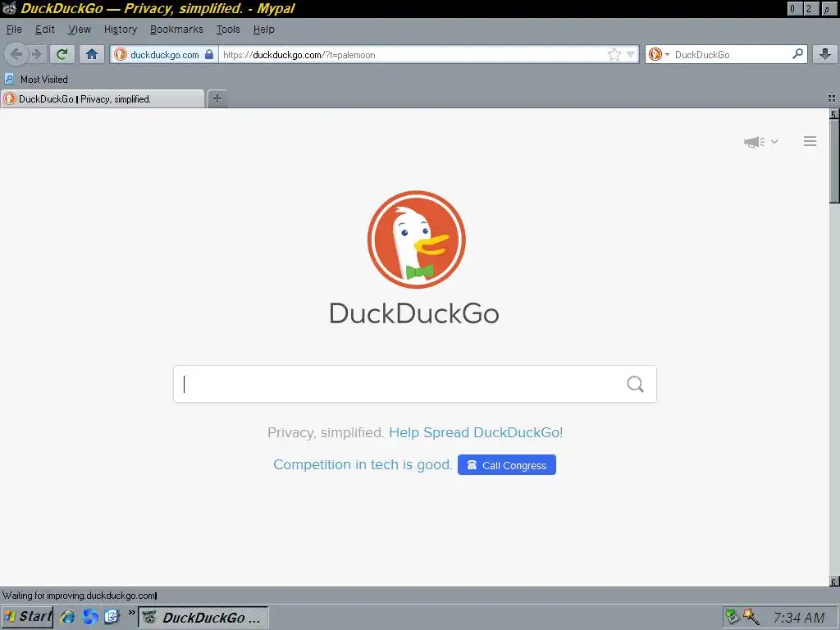The width and height of the screenshot is (840, 630).
Task: Follow the Help Spread DuckDuckGo! link
Action: [476, 432]
